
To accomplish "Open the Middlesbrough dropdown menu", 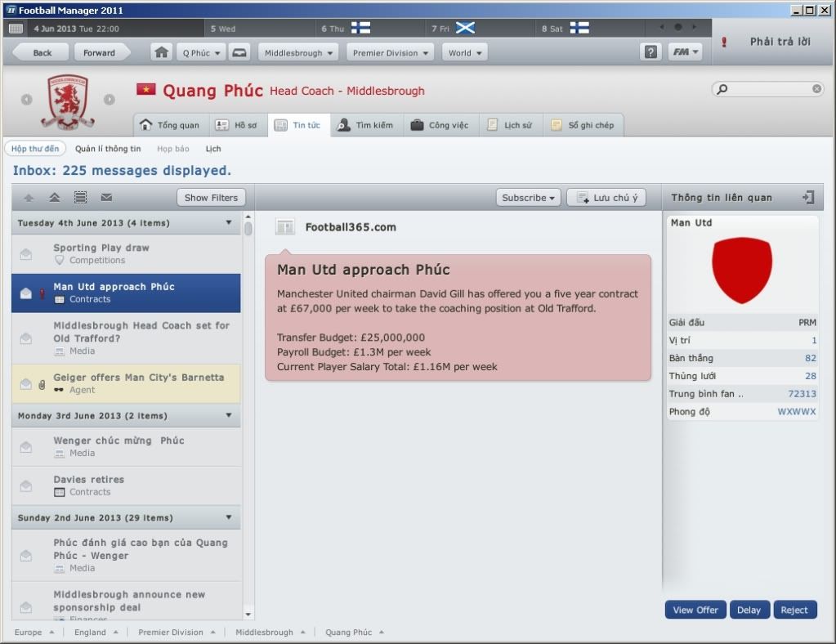I will pos(298,53).
